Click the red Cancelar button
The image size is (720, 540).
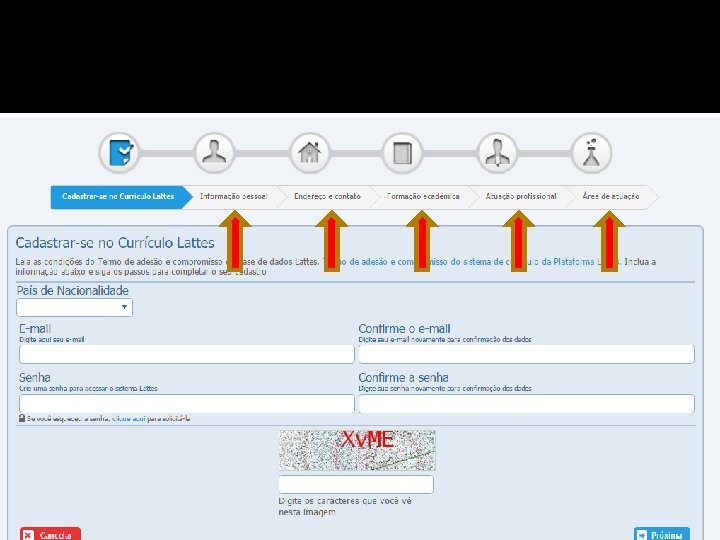[51, 535]
